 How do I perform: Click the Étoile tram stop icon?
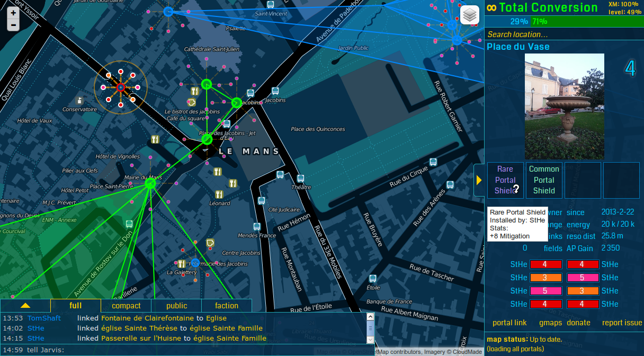pos(373,279)
